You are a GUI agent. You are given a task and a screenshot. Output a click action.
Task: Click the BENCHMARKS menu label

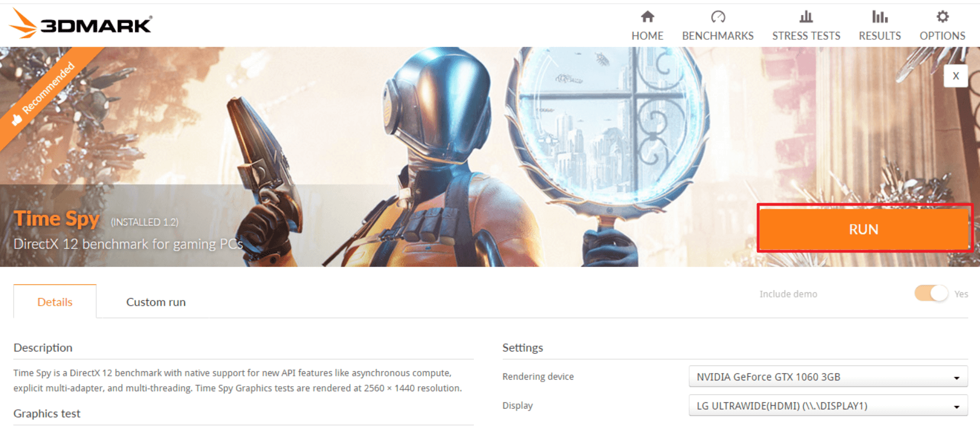click(718, 36)
